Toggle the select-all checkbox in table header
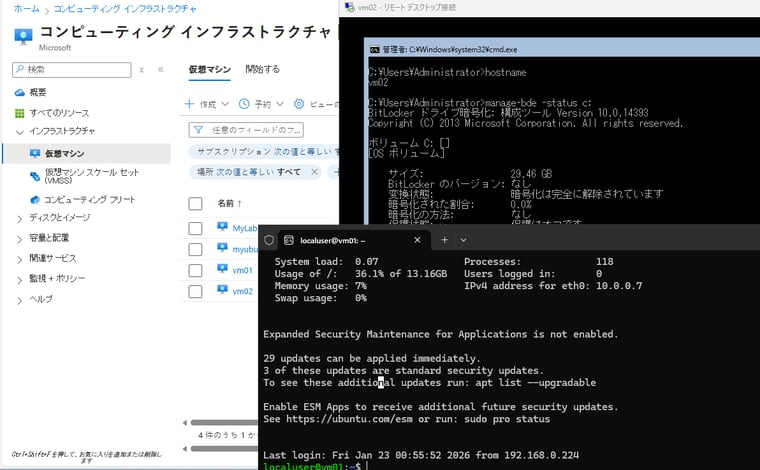This screenshot has height=470, width=760. coord(195,204)
